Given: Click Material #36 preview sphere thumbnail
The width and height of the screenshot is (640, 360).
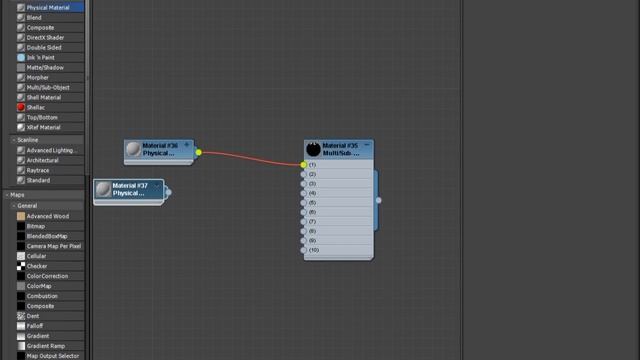Looking at the screenshot, I should point(133,149).
